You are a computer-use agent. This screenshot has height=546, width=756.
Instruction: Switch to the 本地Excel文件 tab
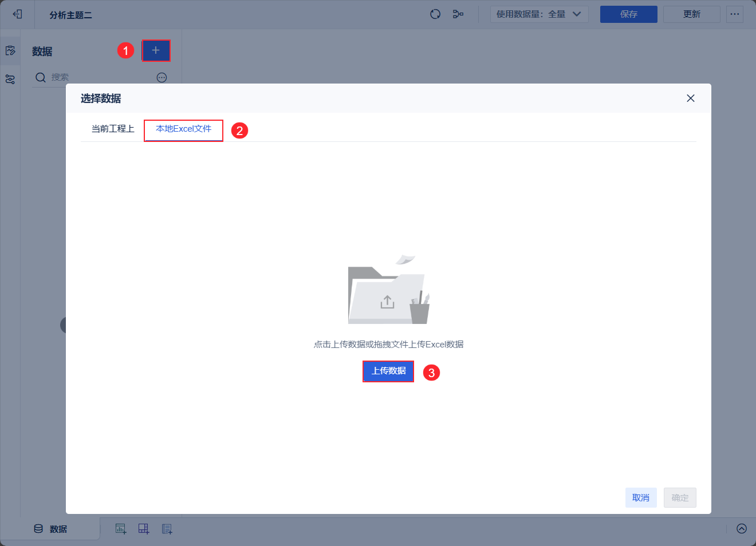[x=183, y=129]
